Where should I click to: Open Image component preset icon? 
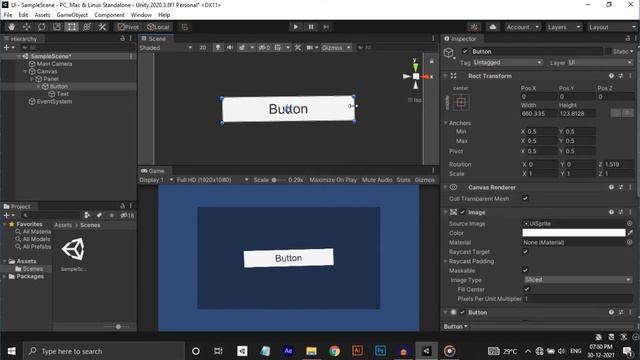point(620,212)
